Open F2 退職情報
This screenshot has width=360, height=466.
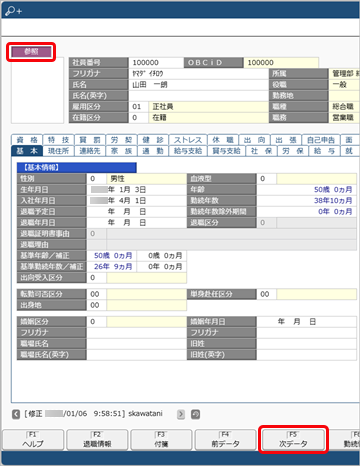coord(97,440)
